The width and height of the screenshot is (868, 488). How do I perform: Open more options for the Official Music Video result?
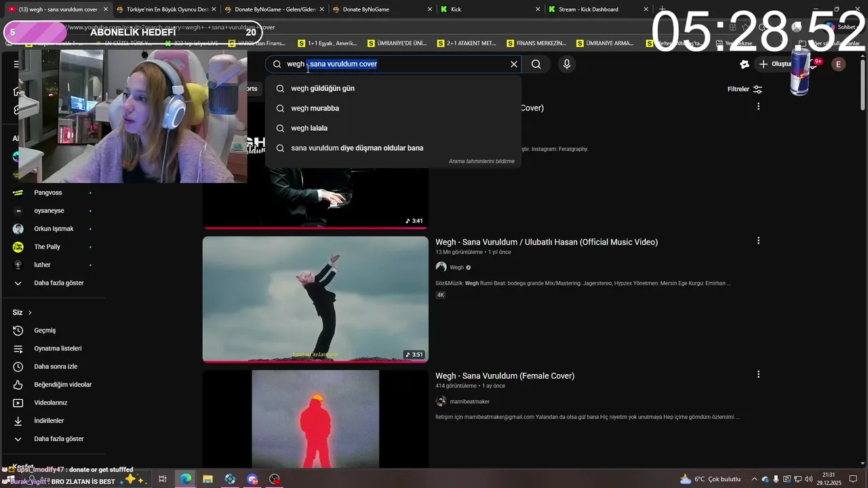coord(758,241)
